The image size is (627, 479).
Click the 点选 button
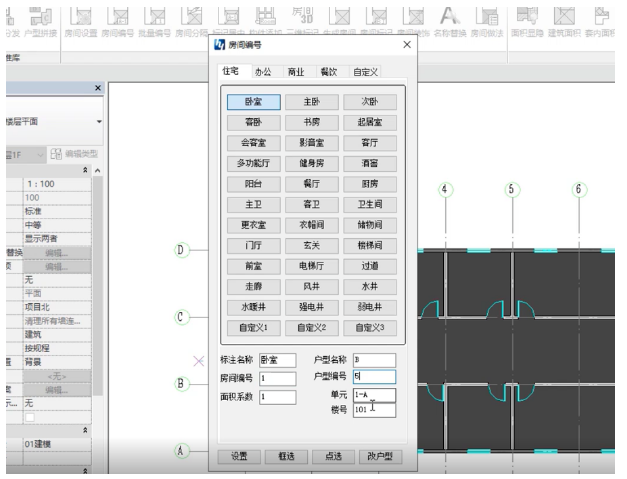[333, 457]
